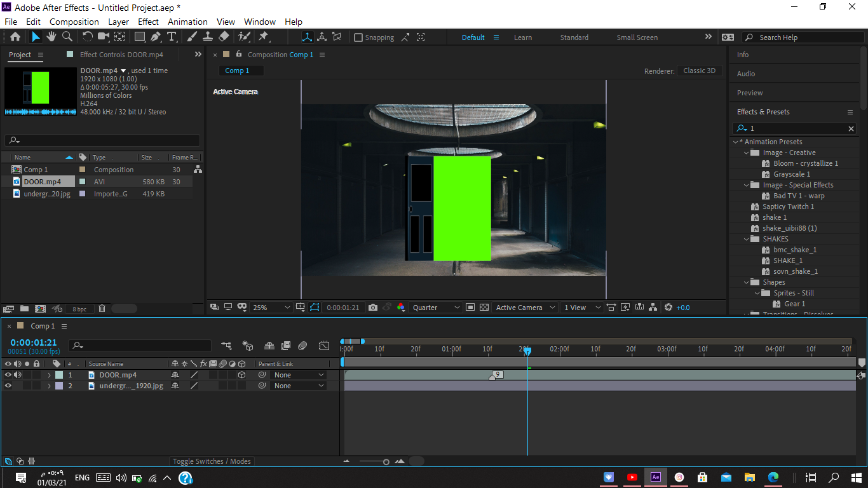Open the Active Camera view dropdown

click(525, 308)
